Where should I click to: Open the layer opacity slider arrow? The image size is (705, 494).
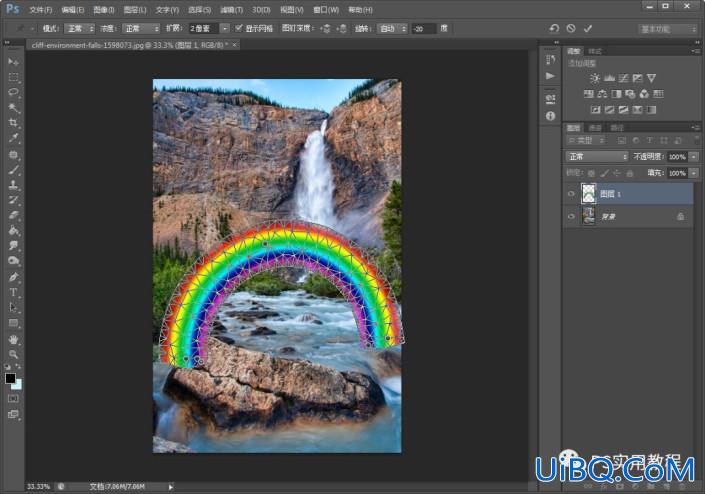click(x=694, y=156)
